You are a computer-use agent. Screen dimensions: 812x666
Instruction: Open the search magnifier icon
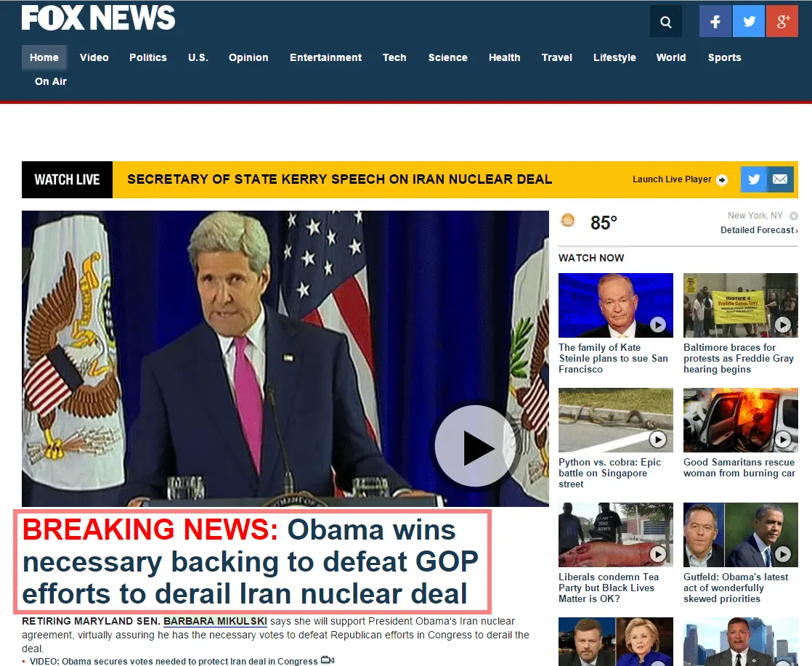666,22
